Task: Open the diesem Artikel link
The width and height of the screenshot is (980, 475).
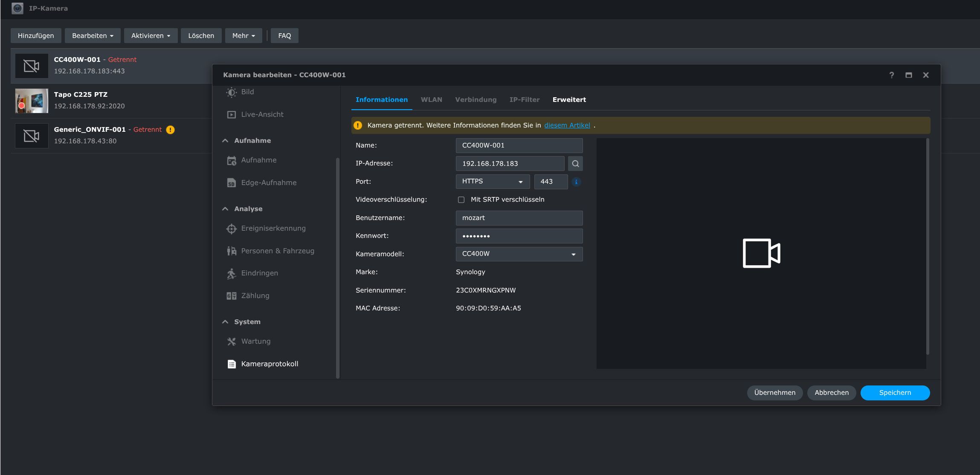Action: [567, 125]
